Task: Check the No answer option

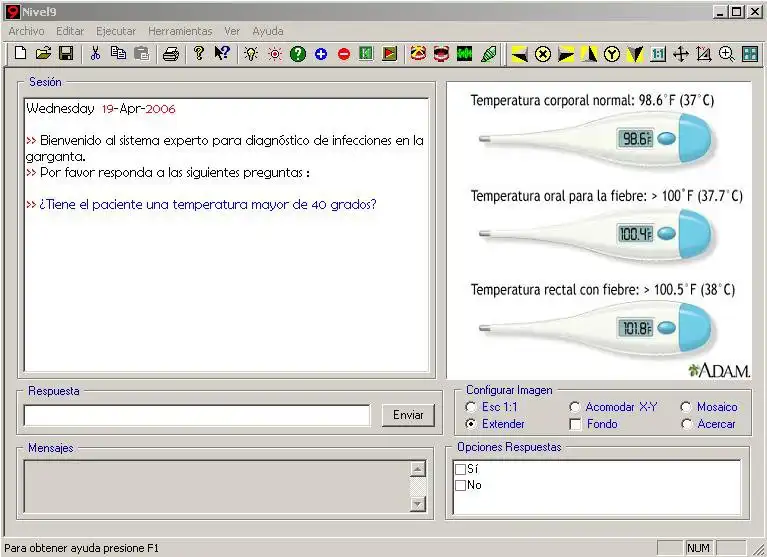Action: 460,486
